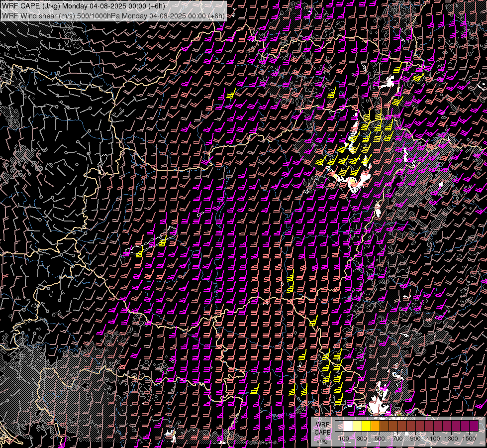Viewport: 487px width, 448px height.
Task: Click the 100 legend value label
Action: (344, 439)
